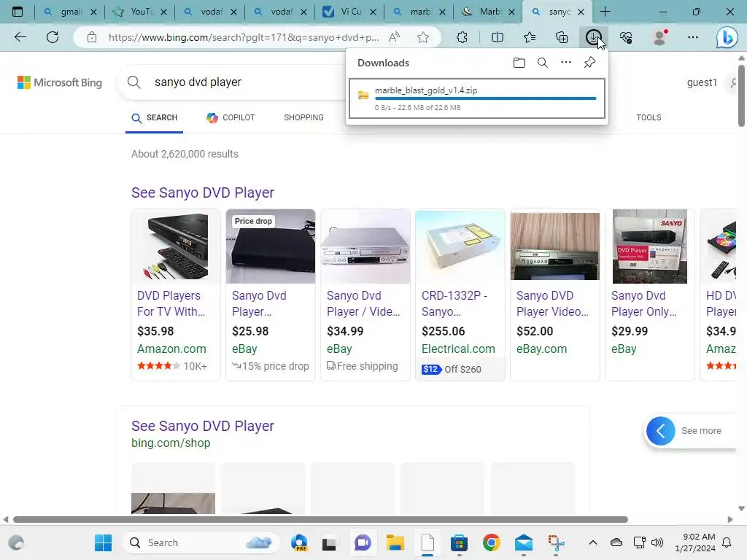Pin the Downloads panel
This screenshot has width=747, height=560.
[x=589, y=63]
